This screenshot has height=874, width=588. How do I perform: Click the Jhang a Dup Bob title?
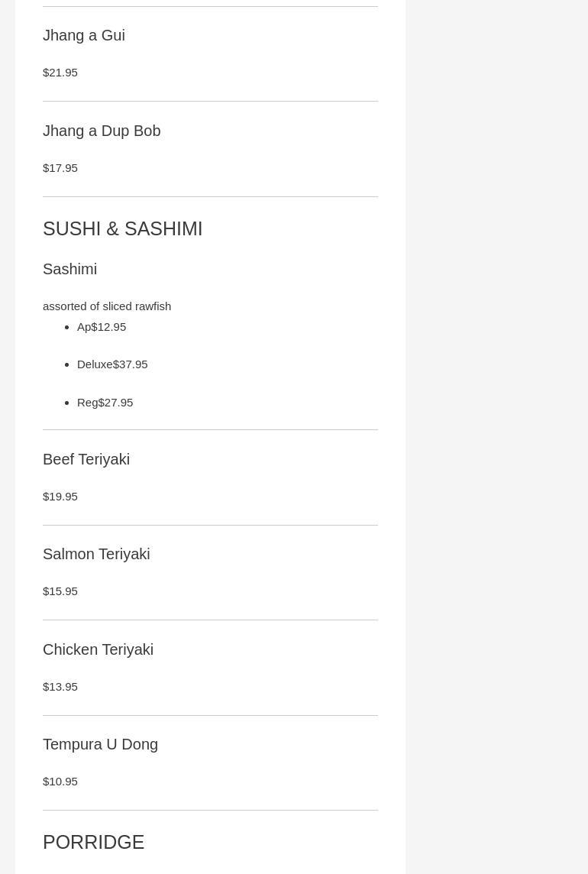click(x=102, y=131)
